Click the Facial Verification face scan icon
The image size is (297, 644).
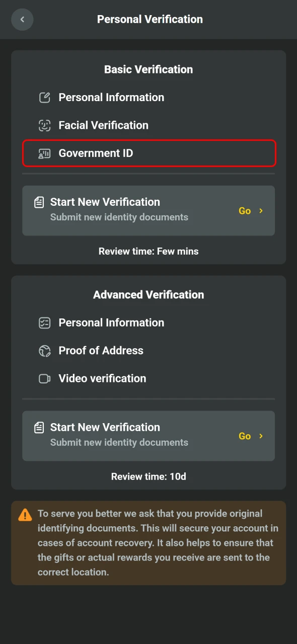[x=44, y=125]
